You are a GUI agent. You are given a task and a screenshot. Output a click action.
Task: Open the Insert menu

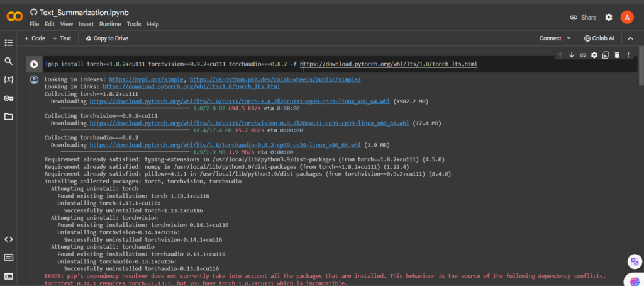click(86, 25)
